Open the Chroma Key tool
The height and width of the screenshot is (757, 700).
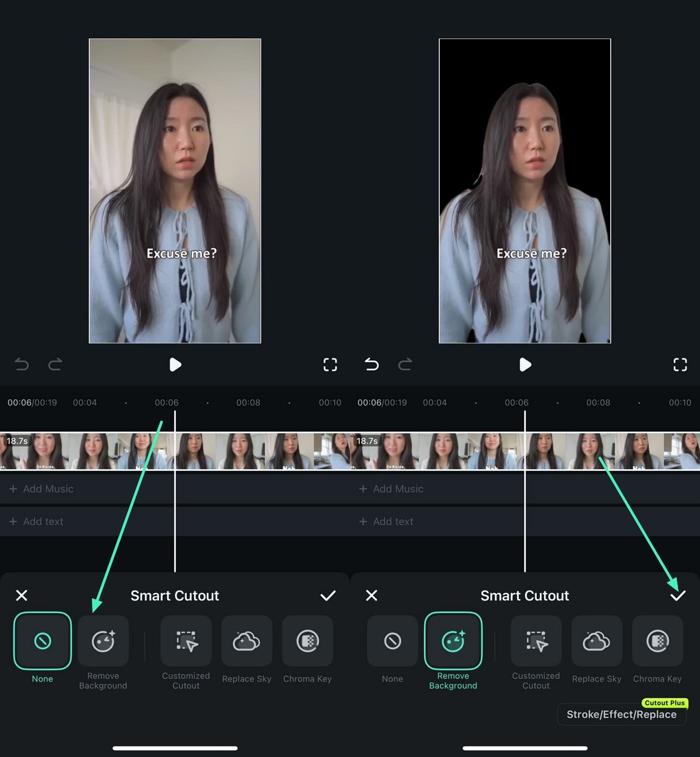click(307, 641)
